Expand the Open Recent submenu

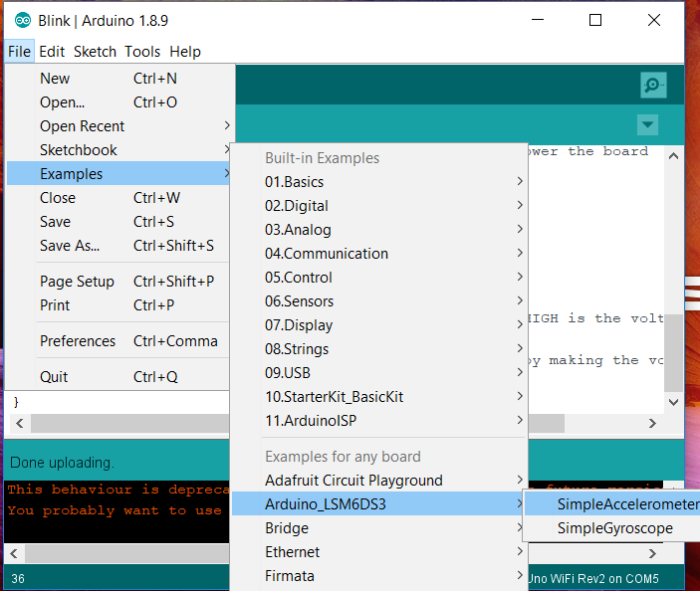coord(118,126)
